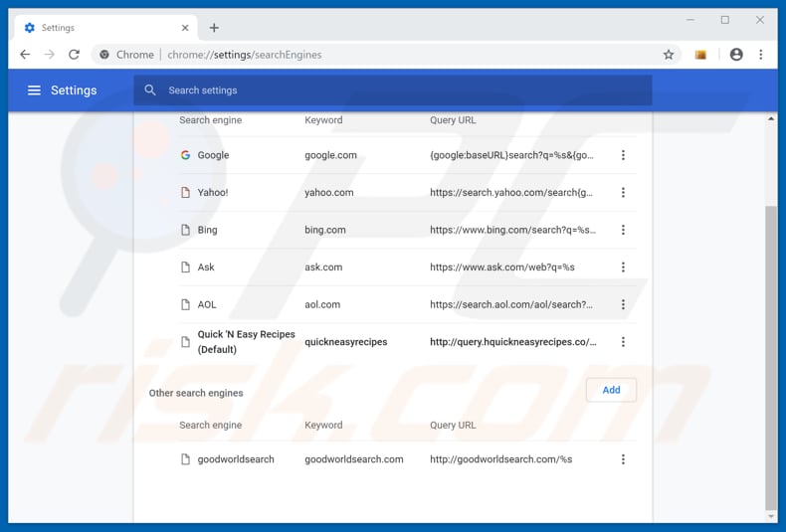Open the user profile avatar
Viewport: 786px width, 532px height.
[736, 55]
